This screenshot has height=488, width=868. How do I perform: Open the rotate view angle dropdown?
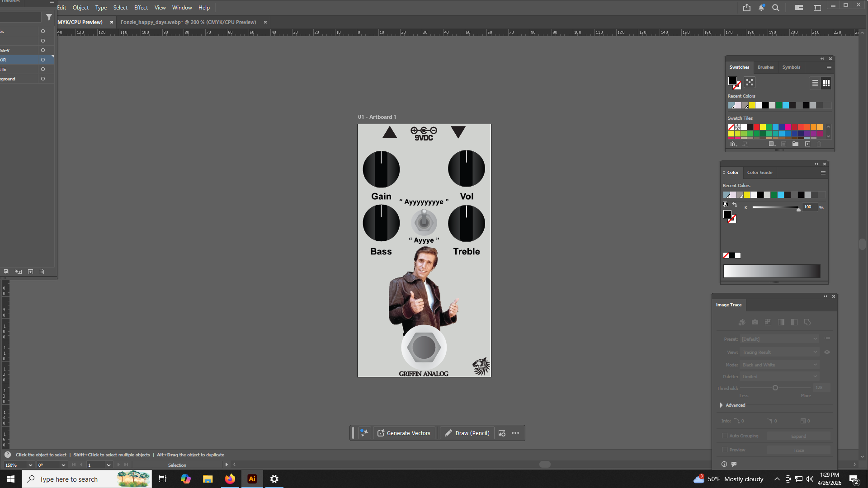tap(63, 465)
